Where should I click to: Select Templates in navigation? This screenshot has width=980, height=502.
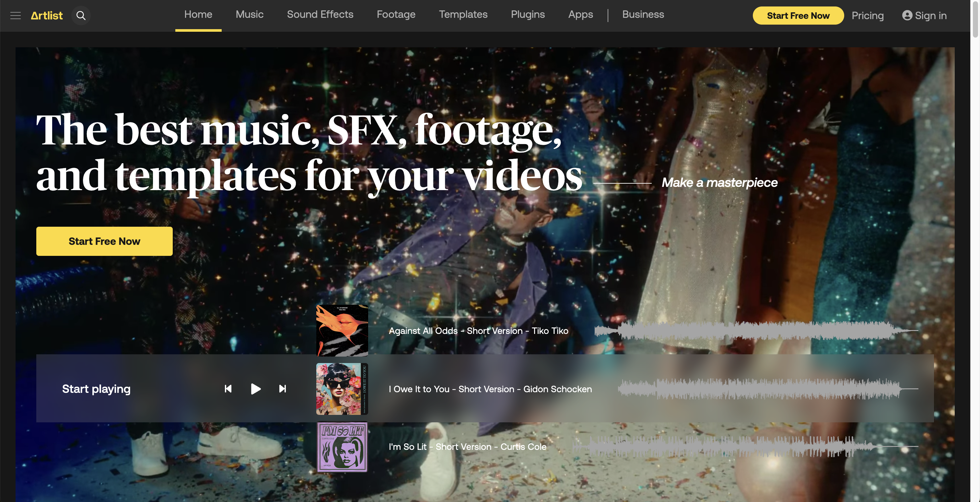click(x=463, y=15)
